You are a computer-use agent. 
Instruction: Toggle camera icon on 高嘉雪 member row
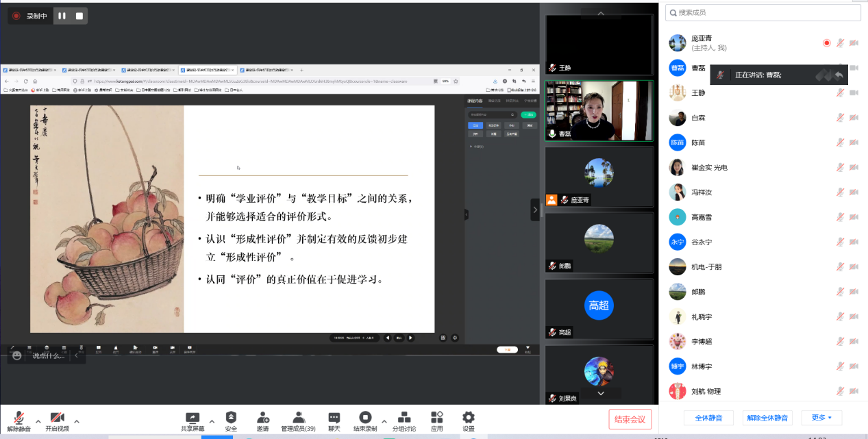tap(854, 217)
